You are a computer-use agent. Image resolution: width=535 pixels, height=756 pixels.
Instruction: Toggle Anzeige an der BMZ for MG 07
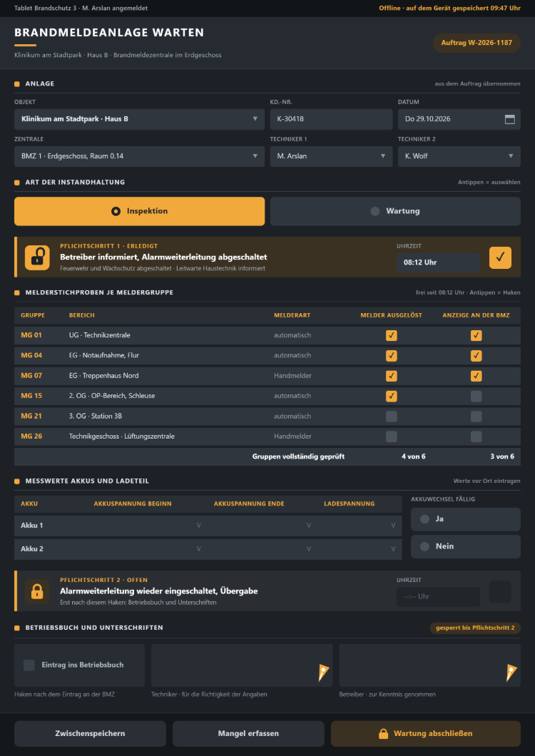[476, 376]
